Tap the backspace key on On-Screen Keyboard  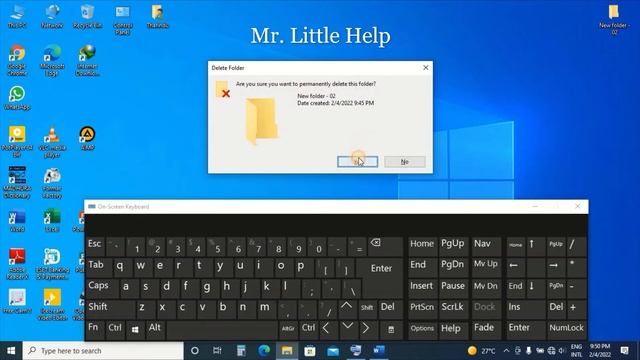tap(385, 247)
